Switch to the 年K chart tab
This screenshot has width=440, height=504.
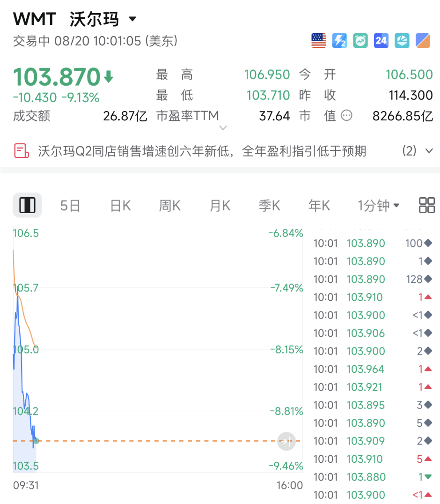[319, 206]
